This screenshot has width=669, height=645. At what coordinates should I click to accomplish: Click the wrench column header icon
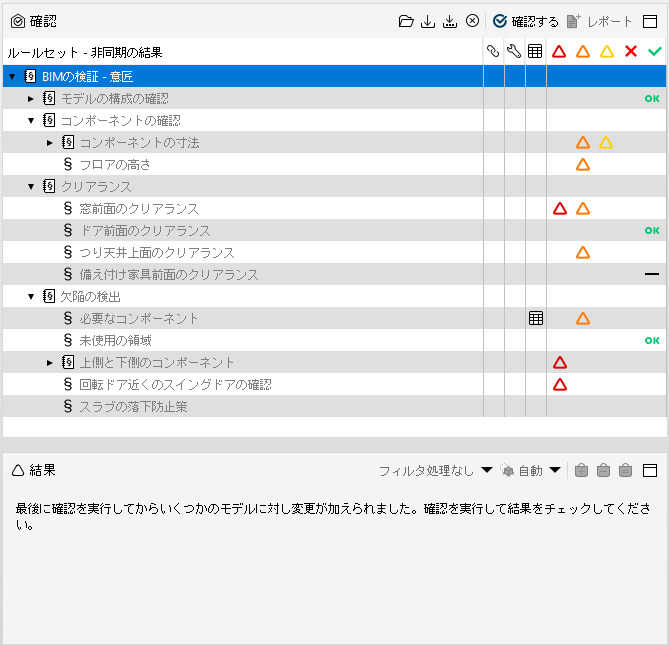(514, 52)
